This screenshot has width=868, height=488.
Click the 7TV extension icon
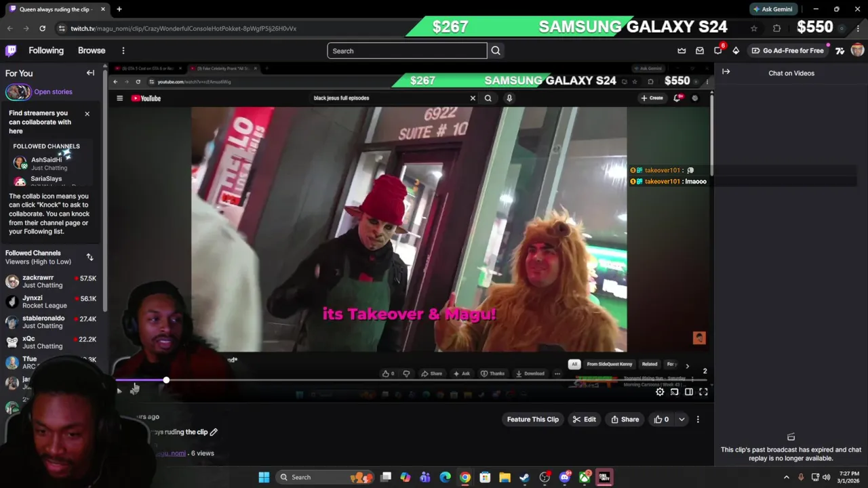click(840, 51)
